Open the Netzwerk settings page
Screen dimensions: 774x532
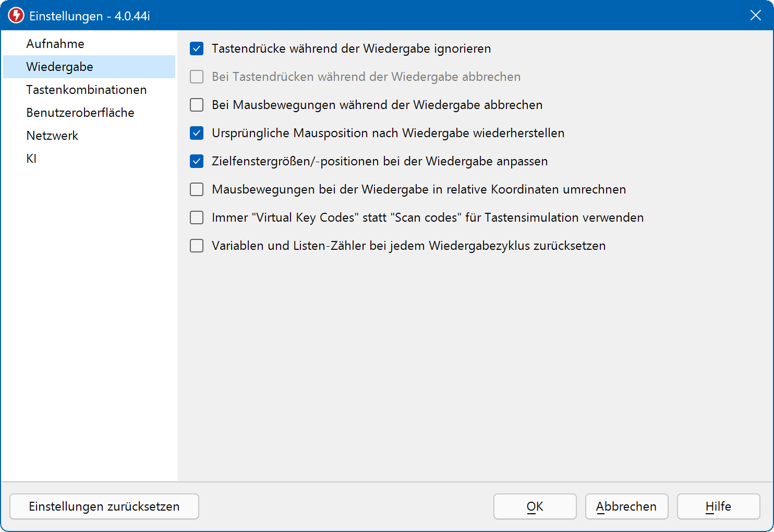point(52,136)
